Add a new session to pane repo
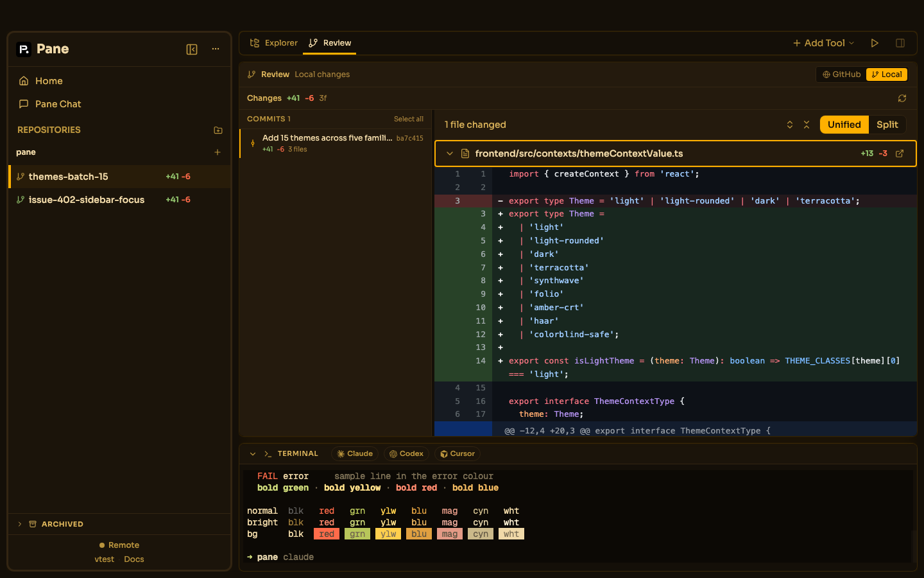 [x=218, y=152]
